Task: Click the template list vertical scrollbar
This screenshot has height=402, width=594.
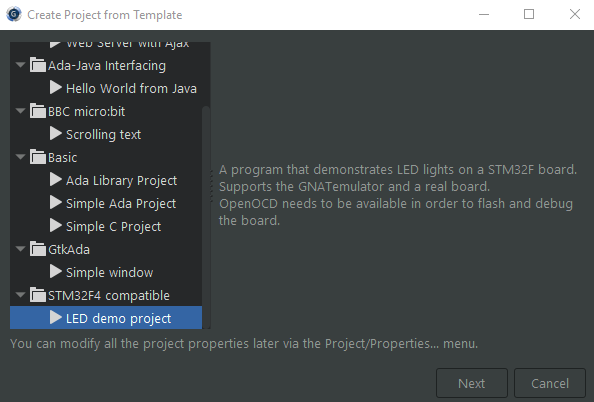Action: coord(206,217)
